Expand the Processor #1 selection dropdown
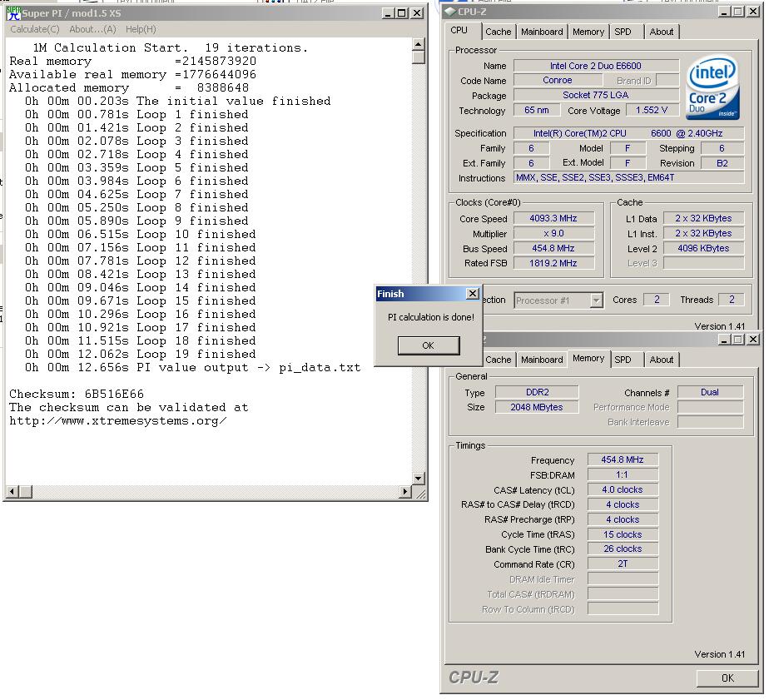 [x=597, y=300]
